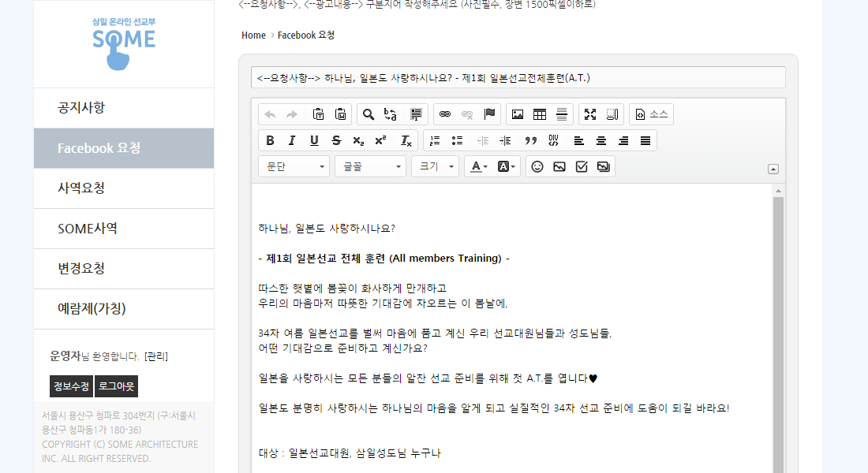
Task: Apply italic formatting
Action: (292, 140)
